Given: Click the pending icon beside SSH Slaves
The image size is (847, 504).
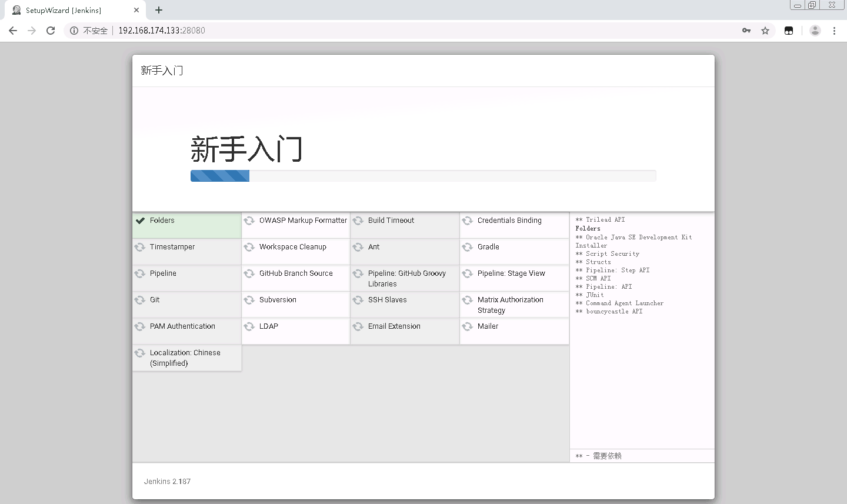Looking at the screenshot, I should click(x=358, y=300).
